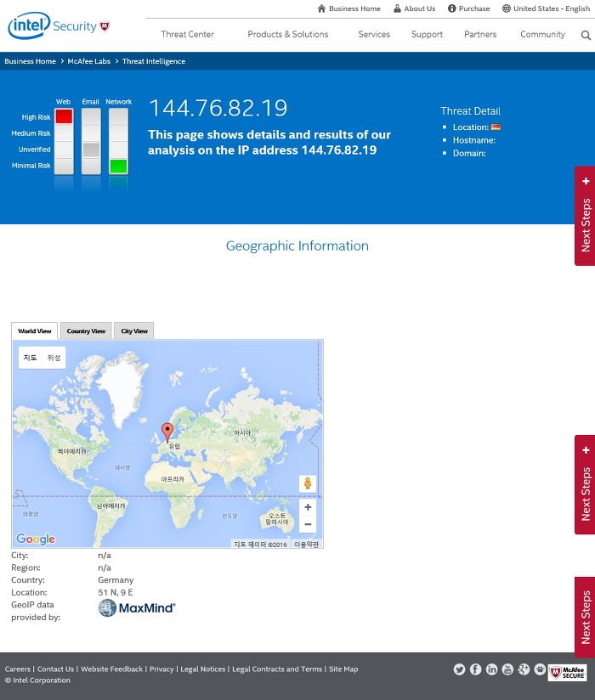
Task: Click the gray Email Unverified indicator
Action: click(x=91, y=150)
